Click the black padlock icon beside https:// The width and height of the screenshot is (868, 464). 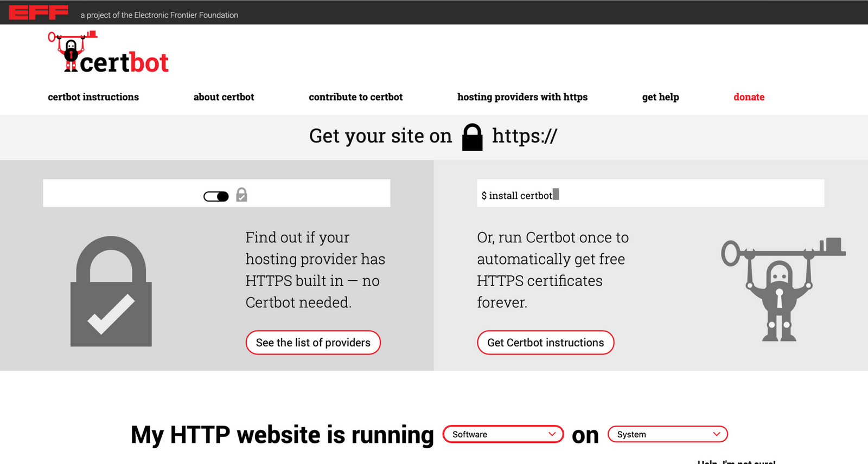(x=472, y=137)
